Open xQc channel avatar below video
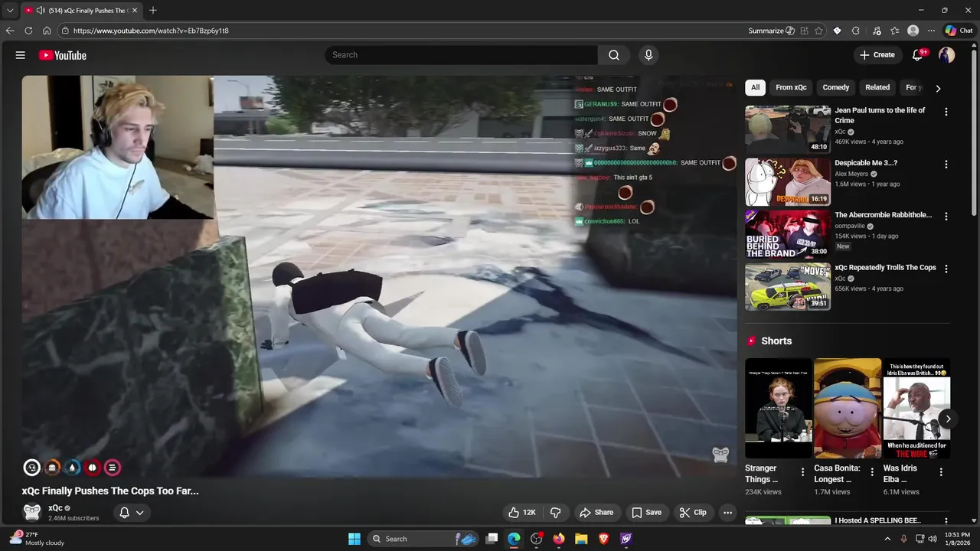Screen dimensions: 980x551 click(32, 512)
